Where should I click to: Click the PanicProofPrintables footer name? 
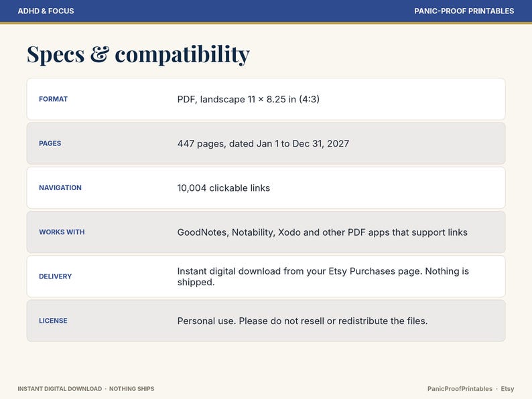460,389
